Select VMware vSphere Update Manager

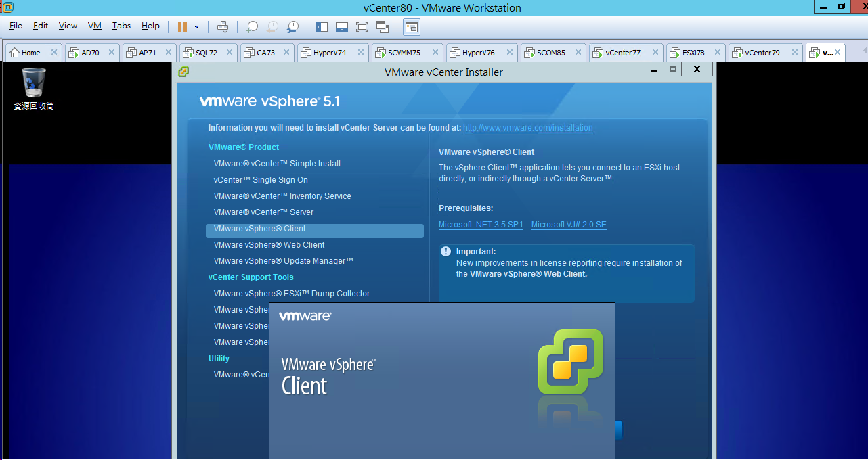click(x=284, y=261)
